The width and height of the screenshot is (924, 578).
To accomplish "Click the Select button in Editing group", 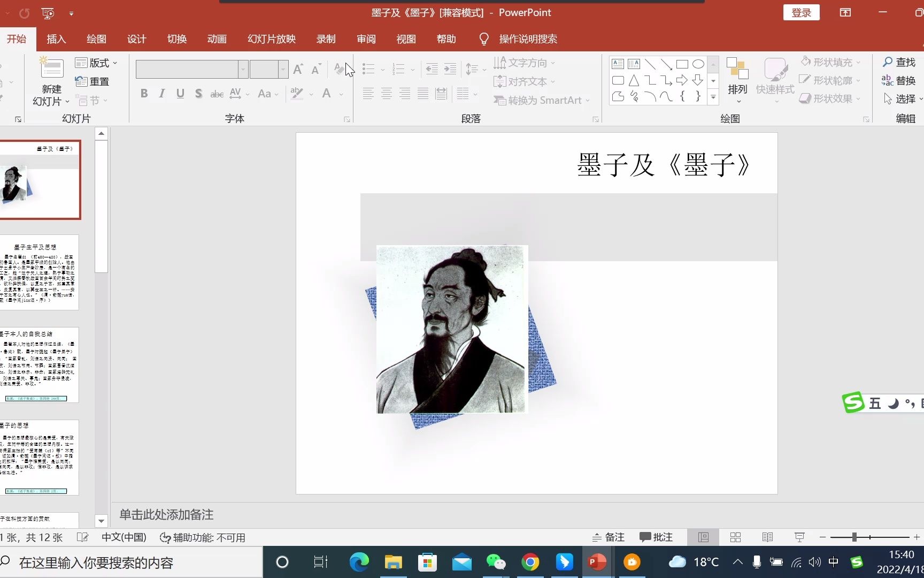I will [x=902, y=98].
